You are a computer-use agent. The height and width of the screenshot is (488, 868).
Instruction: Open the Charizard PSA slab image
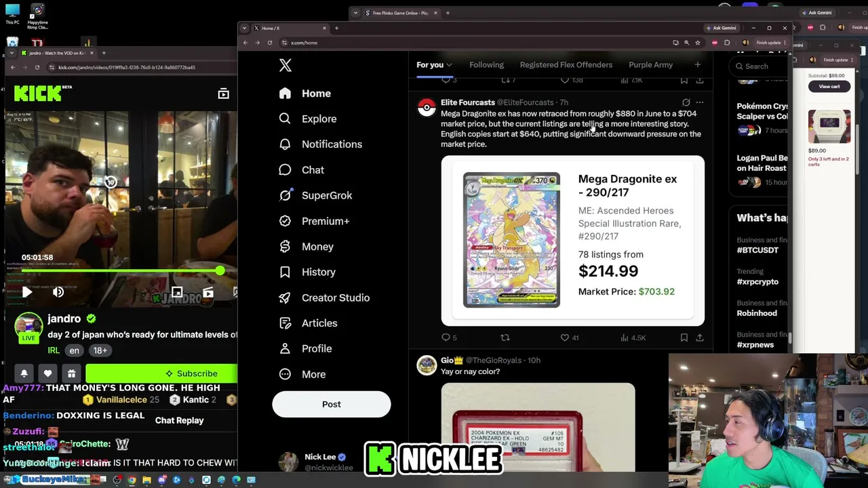(x=538, y=427)
